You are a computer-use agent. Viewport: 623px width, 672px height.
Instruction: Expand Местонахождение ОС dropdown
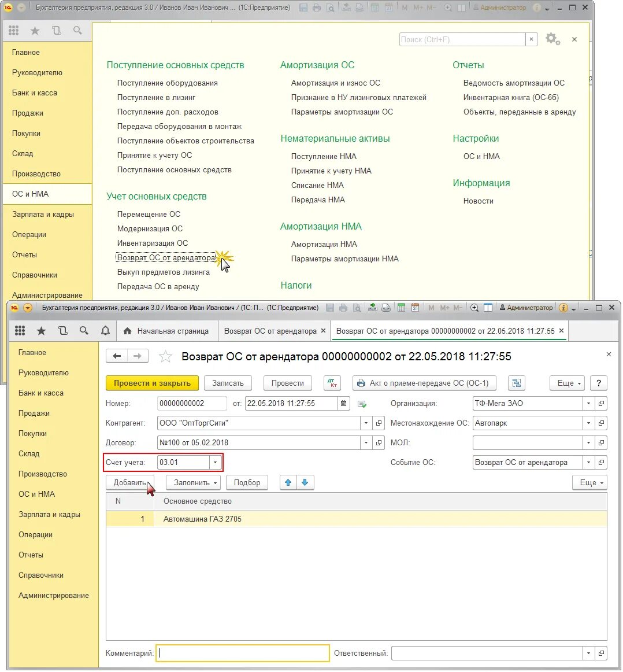pos(589,423)
